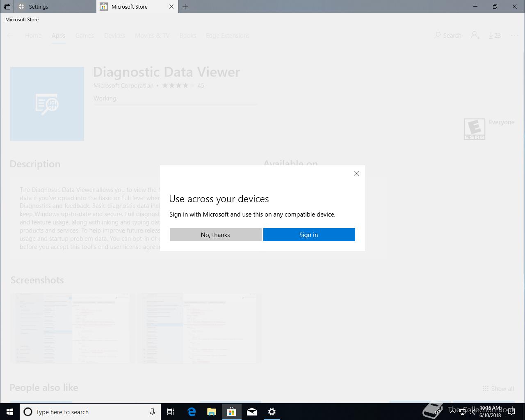Click the Description heading

(35, 164)
